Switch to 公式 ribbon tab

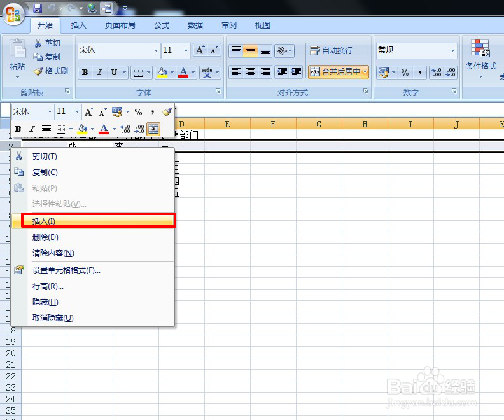(x=162, y=25)
